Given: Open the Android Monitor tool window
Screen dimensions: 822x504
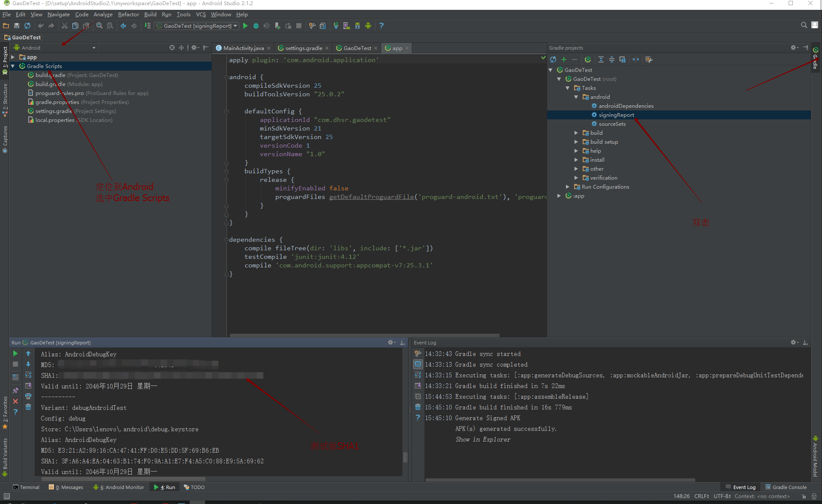Looking at the screenshot, I should (x=119, y=487).
